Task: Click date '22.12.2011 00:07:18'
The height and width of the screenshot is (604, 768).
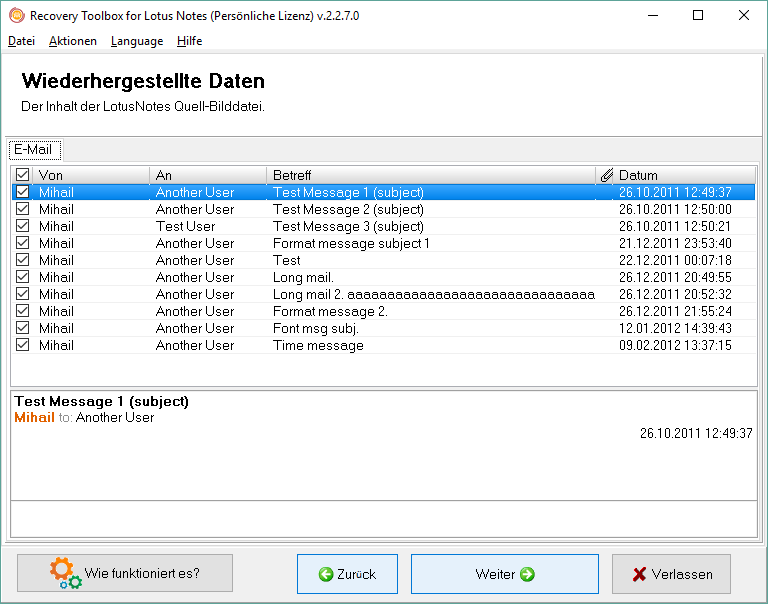Action: click(x=675, y=260)
